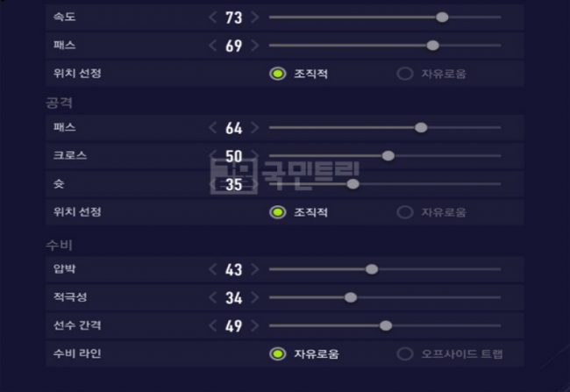The image size is (570, 392).
Task: Select 자유로움 in the 공격 위치 선정 row
Action: point(404,212)
